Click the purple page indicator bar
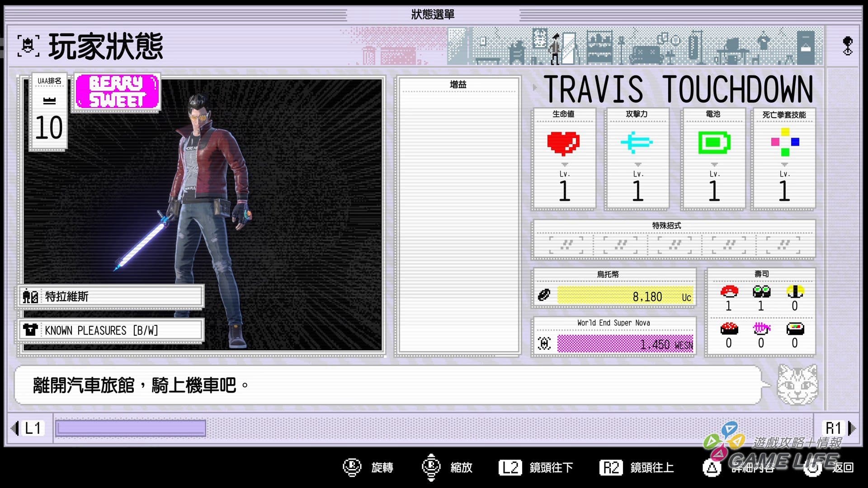 [x=131, y=428]
